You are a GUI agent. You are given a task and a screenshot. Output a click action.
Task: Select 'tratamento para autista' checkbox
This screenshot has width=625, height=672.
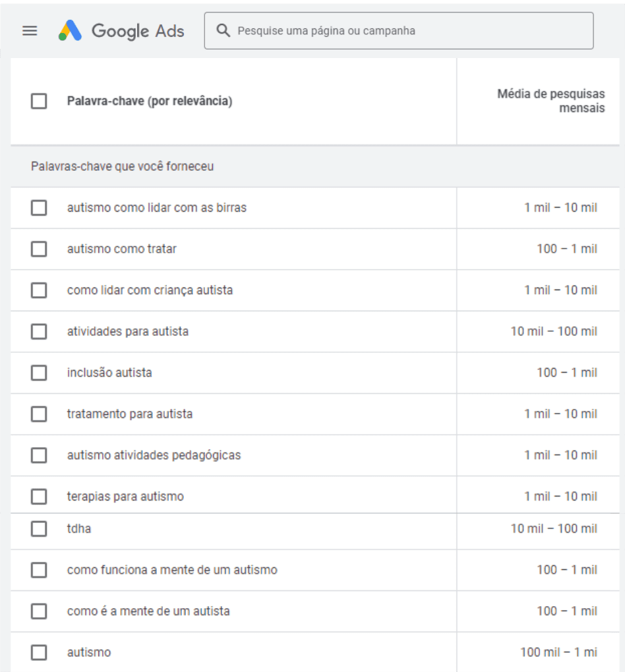39,414
